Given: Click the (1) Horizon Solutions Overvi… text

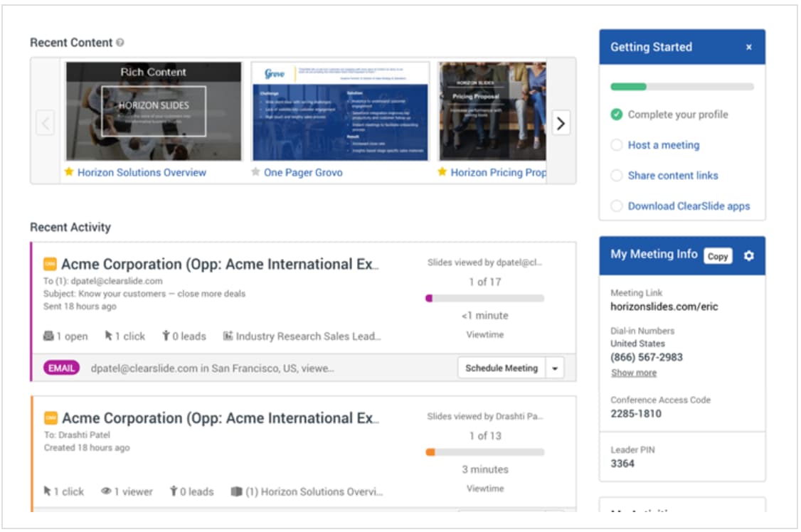Looking at the screenshot, I should tap(314, 491).
